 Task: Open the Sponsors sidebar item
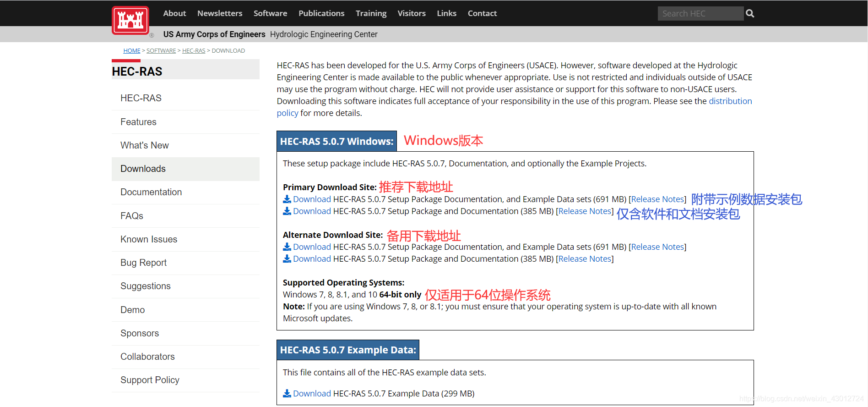185,333
